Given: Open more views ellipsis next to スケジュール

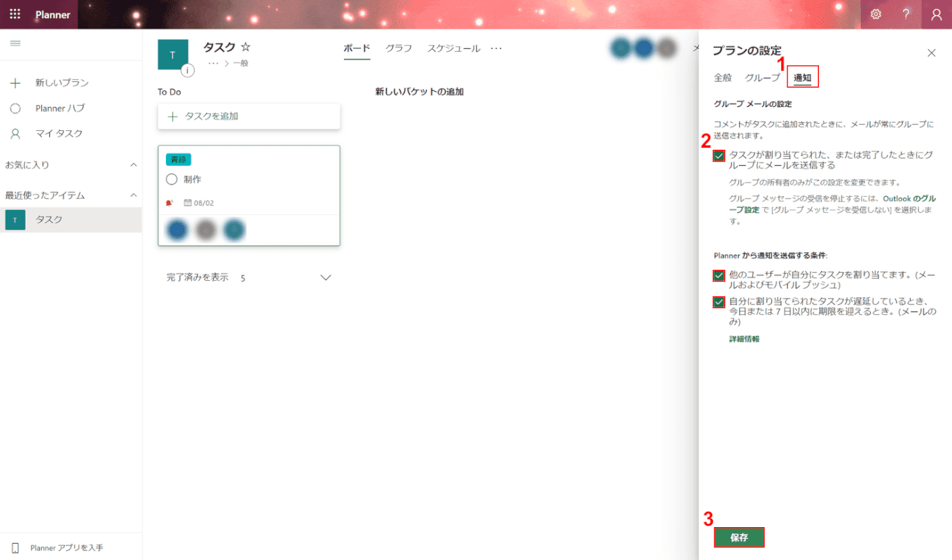Looking at the screenshot, I should [x=496, y=48].
